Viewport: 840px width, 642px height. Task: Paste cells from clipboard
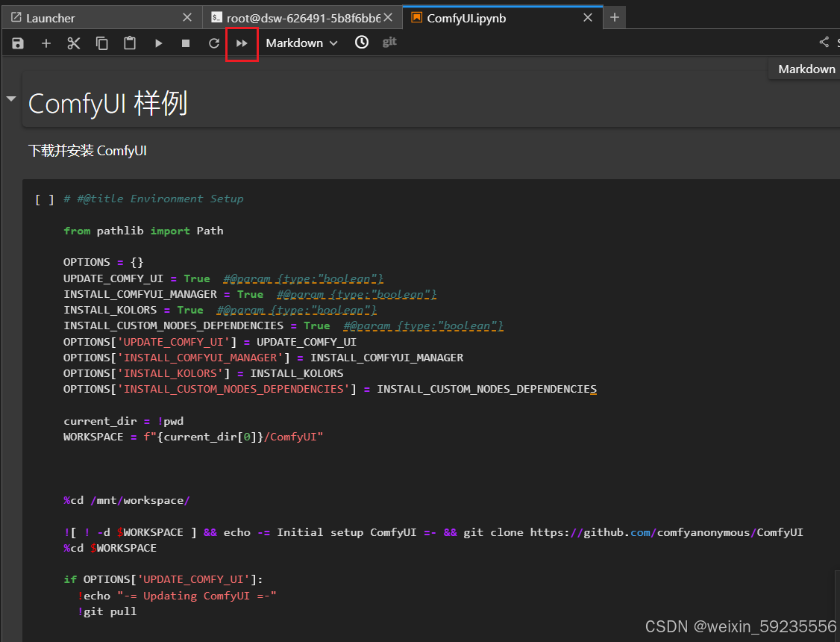[x=130, y=43]
